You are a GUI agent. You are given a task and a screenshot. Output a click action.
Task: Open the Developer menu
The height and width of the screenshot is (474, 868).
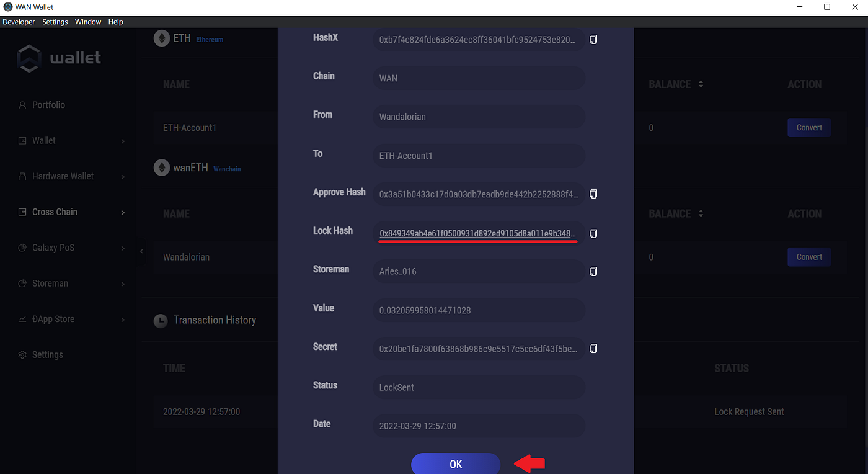tap(19, 22)
